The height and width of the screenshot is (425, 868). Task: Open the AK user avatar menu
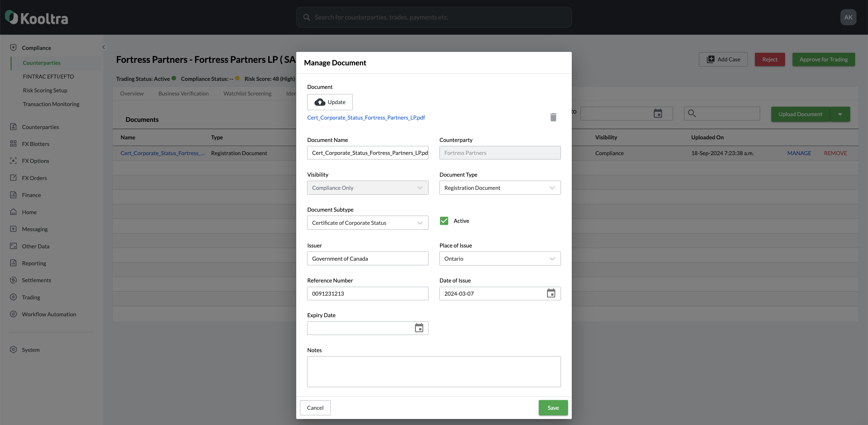pyautogui.click(x=848, y=17)
